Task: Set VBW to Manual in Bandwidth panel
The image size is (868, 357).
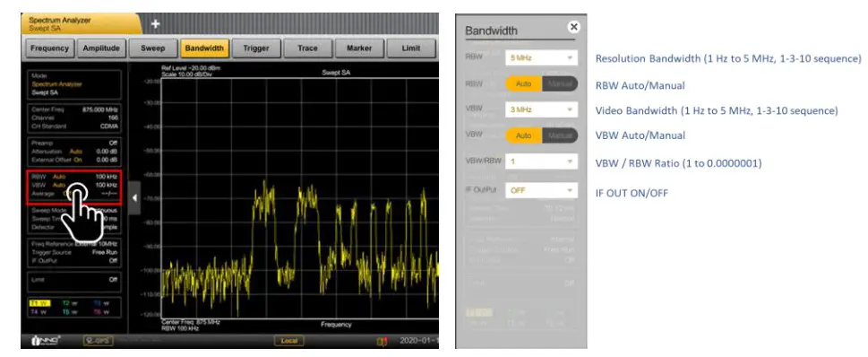Action: click(x=560, y=135)
